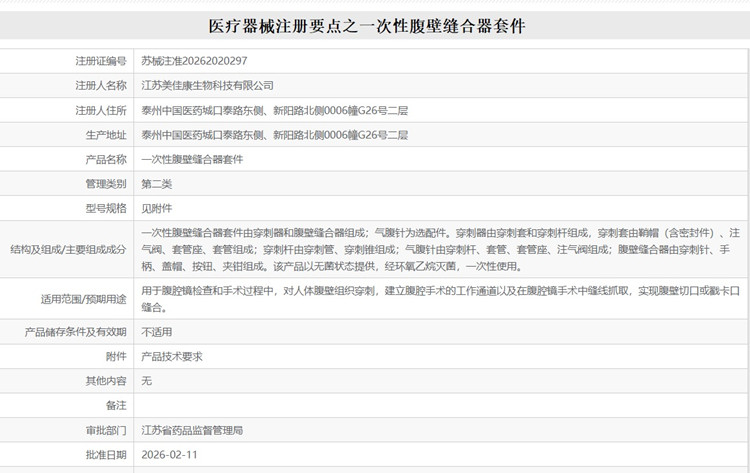This screenshot has height=473, width=750.
Task: Click the label 适用范围/预期用途
Action: click(x=84, y=299)
